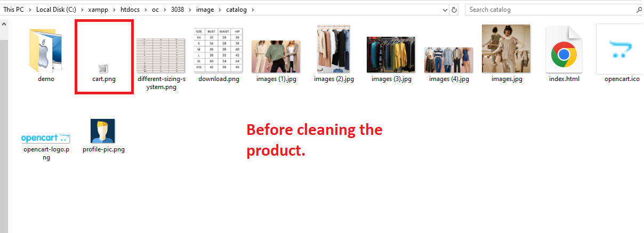This screenshot has width=644, height=233.
Task: Click the search magnifier icon
Action: click(639, 10)
